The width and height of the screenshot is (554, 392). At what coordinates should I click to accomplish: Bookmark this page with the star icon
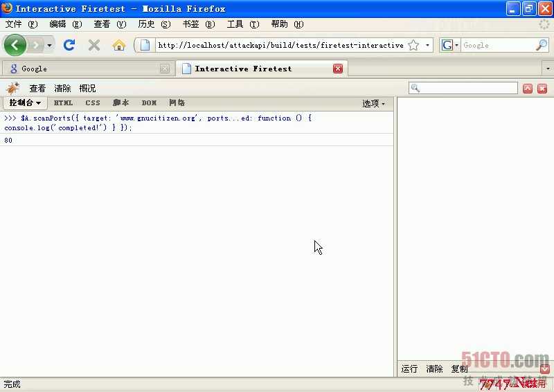(x=413, y=45)
